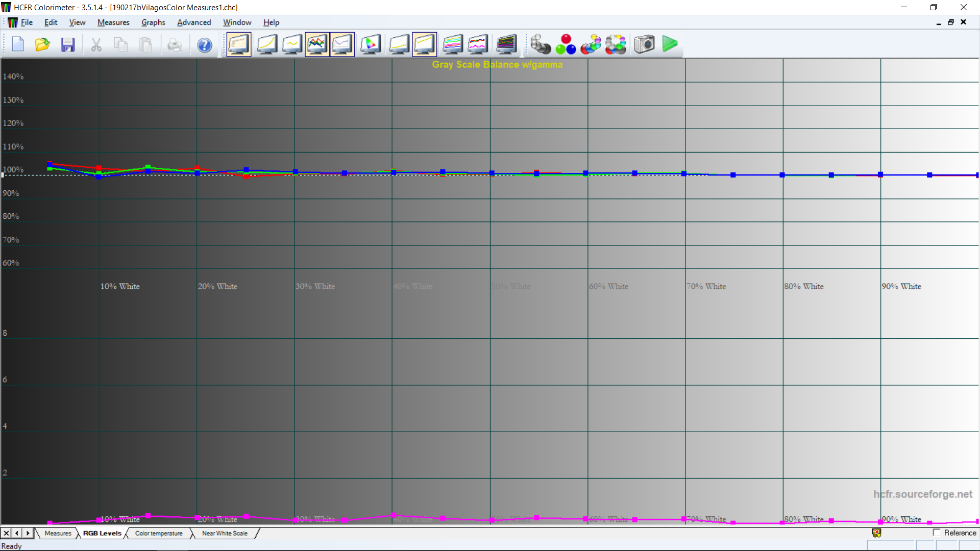The height and width of the screenshot is (551, 980).
Task: Toggle the RGB levels graph toolbar button
Action: (316, 45)
